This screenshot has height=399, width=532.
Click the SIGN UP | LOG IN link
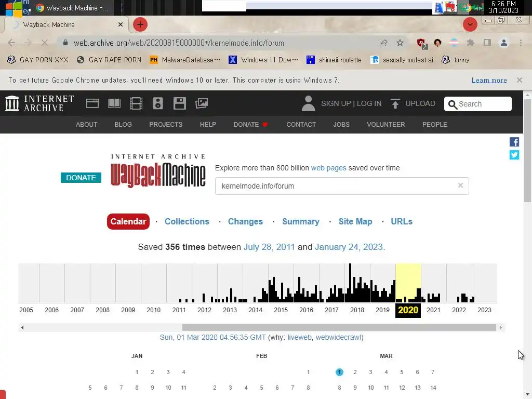click(351, 103)
